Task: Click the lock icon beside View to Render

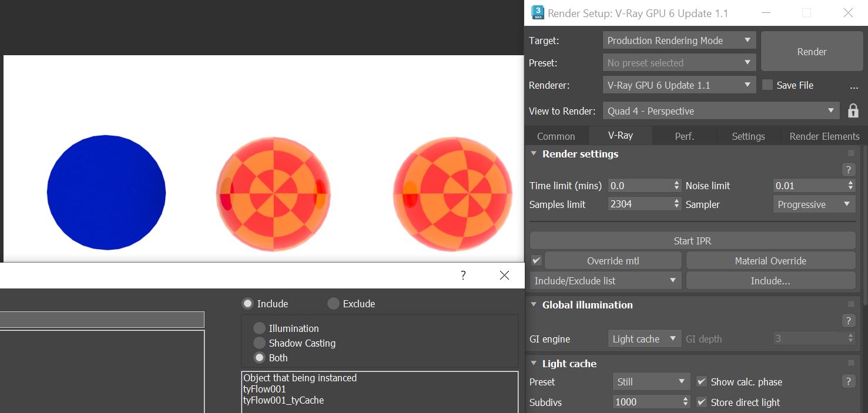Action: [853, 111]
